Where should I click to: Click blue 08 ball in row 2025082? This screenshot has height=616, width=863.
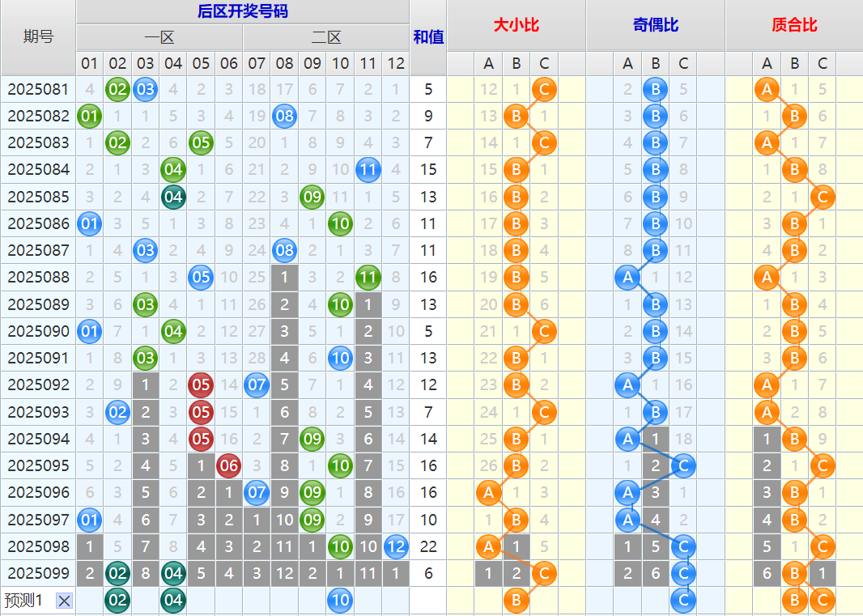coord(284,116)
